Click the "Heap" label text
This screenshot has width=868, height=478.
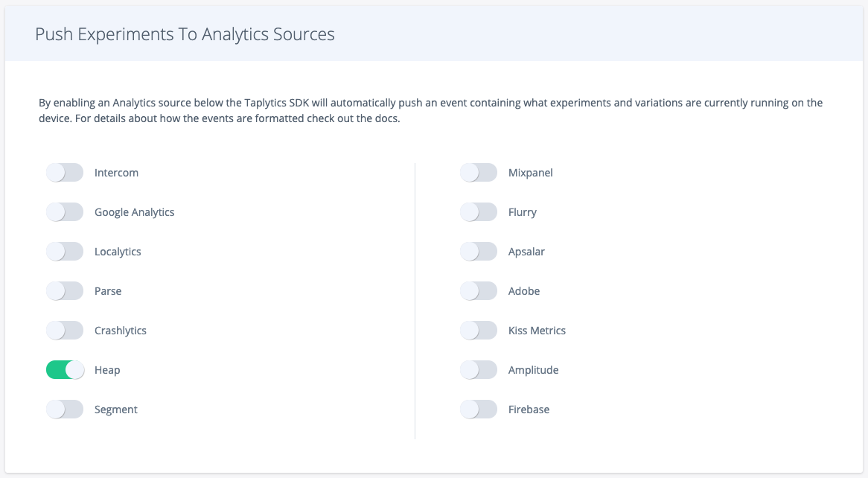tap(107, 370)
